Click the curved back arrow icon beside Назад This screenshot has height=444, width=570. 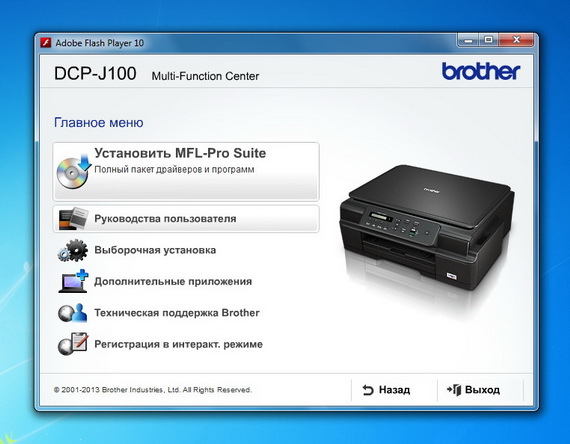pos(368,390)
